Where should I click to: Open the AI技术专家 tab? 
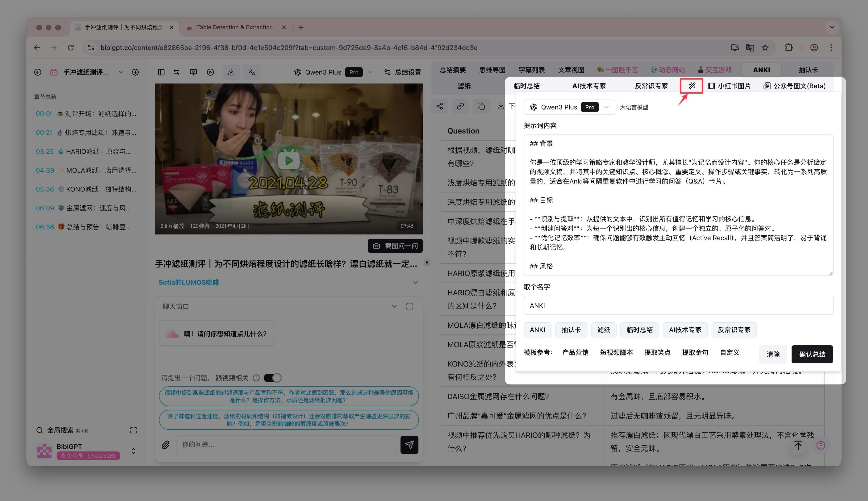589,86
